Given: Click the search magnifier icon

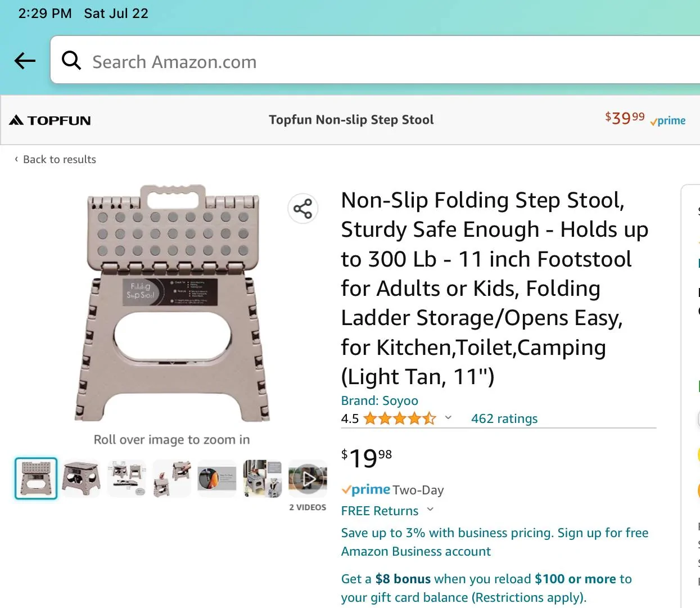Looking at the screenshot, I should click(71, 60).
